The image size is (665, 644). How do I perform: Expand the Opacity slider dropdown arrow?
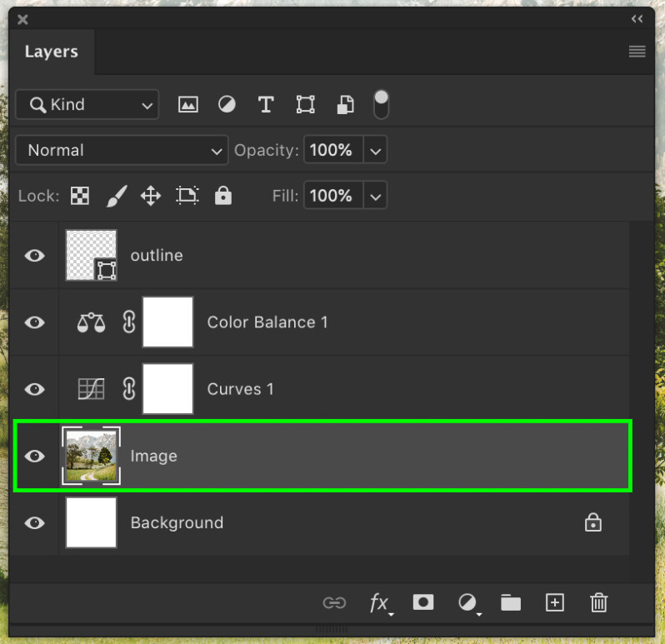click(375, 151)
